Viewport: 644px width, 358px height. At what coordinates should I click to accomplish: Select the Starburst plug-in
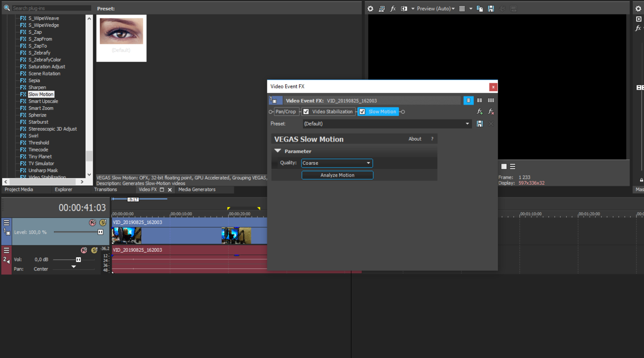[38, 122]
